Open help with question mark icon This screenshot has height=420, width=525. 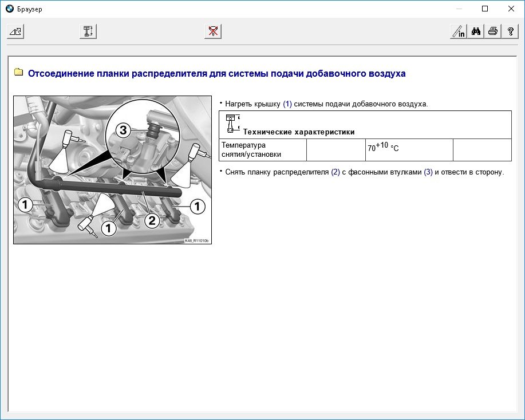point(510,31)
